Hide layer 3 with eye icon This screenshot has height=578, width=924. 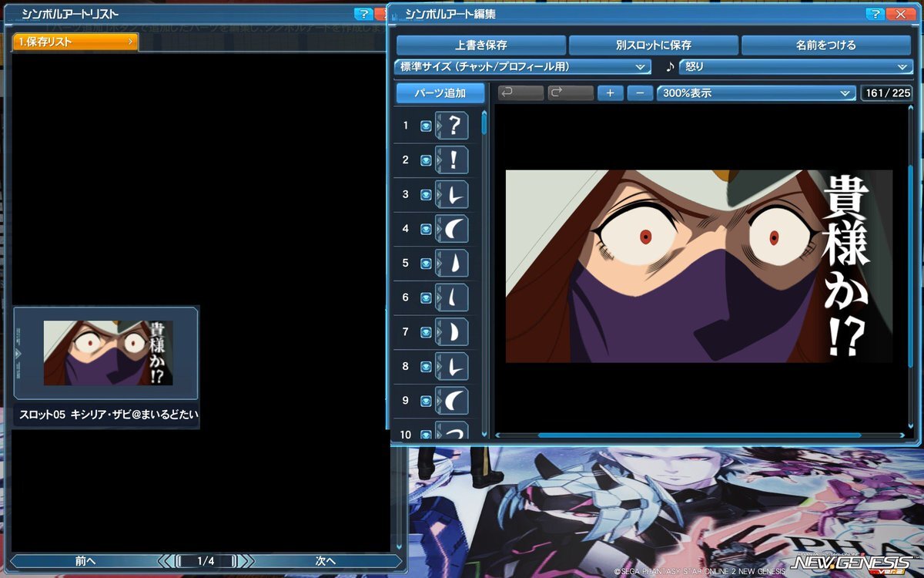[x=426, y=194]
